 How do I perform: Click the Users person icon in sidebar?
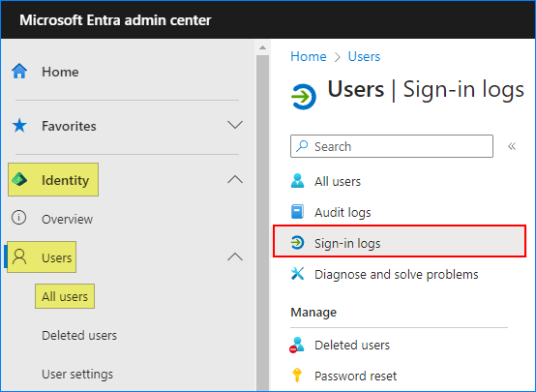click(19, 256)
